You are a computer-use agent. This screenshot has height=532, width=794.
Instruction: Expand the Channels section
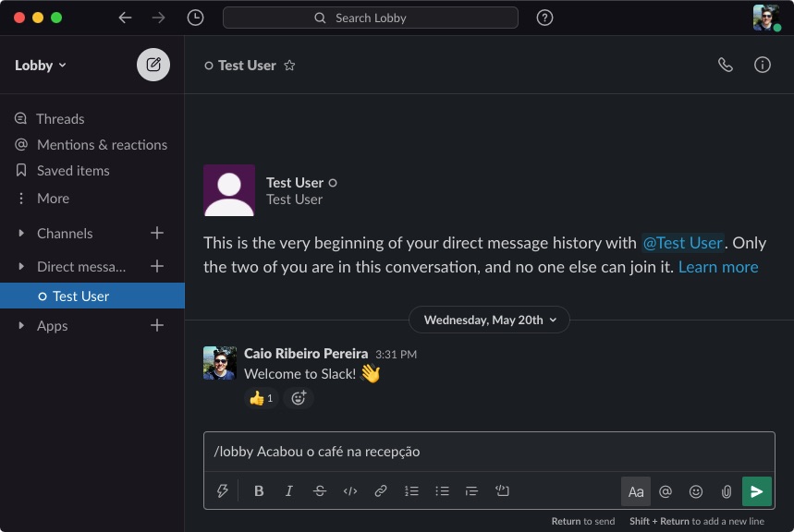[x=20, y=234]
